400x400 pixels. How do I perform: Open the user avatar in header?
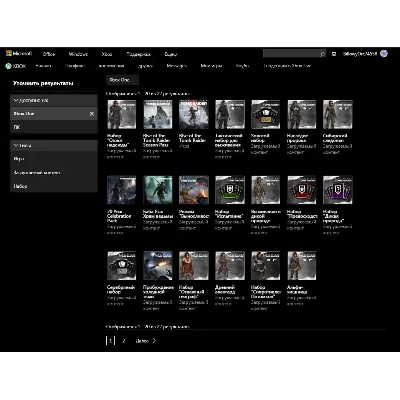tap(384, 53)
